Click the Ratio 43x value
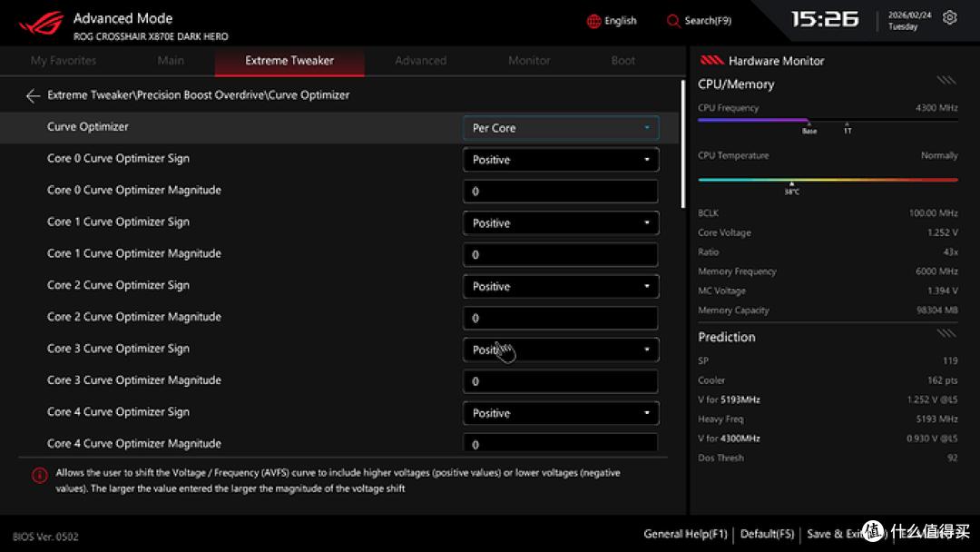 (951, 251)
